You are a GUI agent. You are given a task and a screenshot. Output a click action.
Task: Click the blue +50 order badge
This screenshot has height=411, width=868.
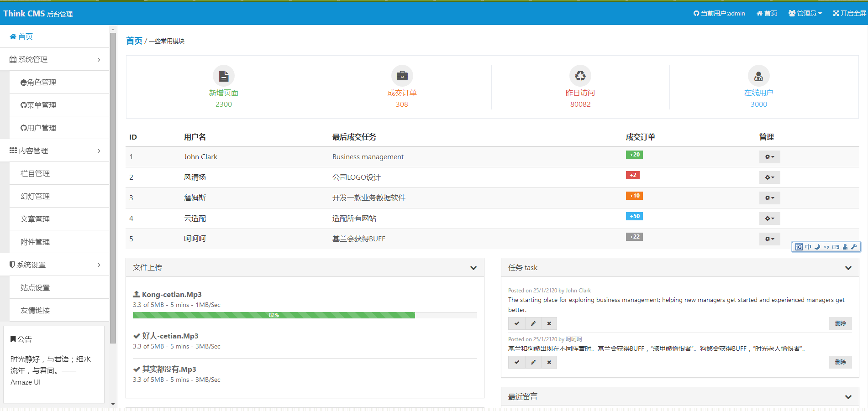635,216
